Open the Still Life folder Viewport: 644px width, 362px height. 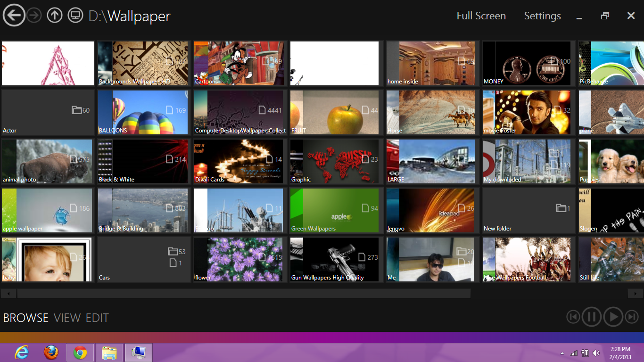(x=611, y=259)
